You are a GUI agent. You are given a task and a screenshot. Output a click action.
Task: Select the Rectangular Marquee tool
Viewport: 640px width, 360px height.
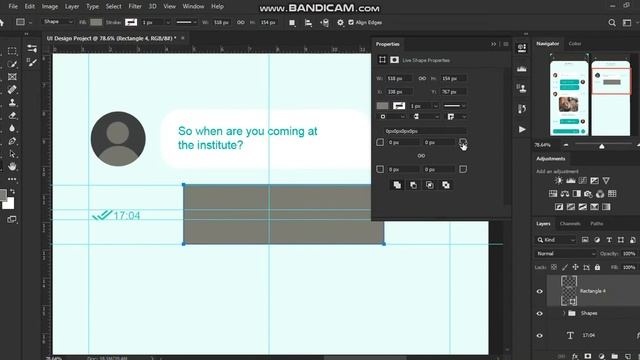12,51
